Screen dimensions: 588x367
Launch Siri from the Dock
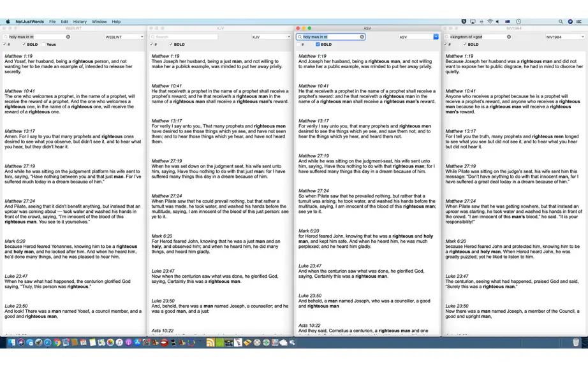tap(20, 342)
